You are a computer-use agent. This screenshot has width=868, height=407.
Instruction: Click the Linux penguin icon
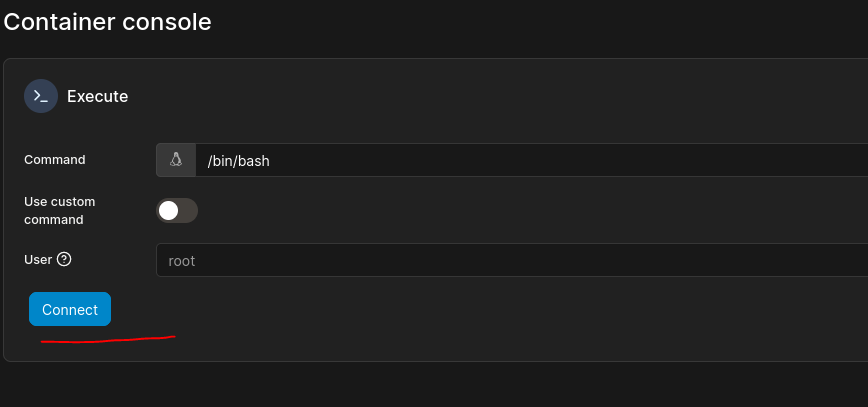tap(176, 160)
